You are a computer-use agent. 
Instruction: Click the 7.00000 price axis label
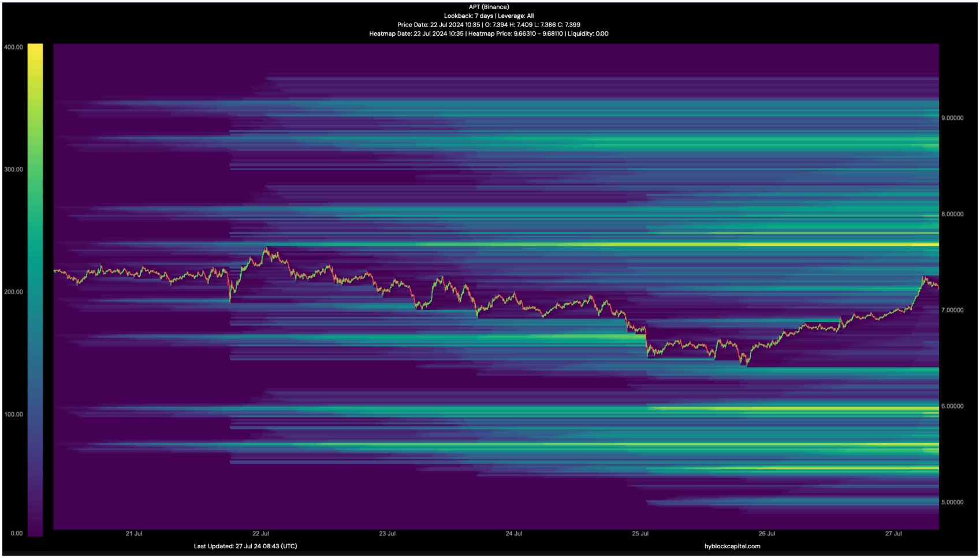[952, 310]
